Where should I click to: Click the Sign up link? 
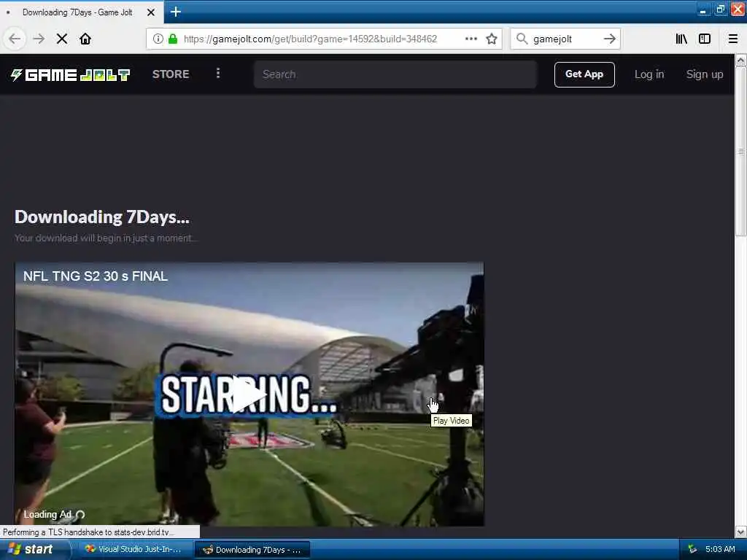click(705, 74)
